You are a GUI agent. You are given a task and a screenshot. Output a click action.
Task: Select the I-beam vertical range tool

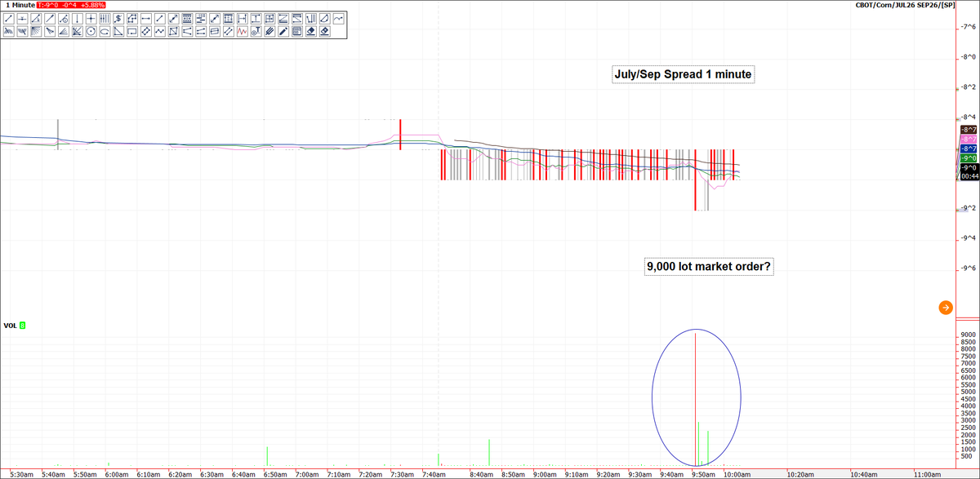tap(256, 18)
